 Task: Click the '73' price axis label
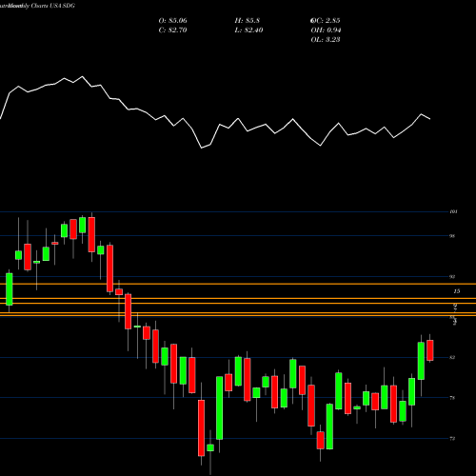tap(452, 438)
